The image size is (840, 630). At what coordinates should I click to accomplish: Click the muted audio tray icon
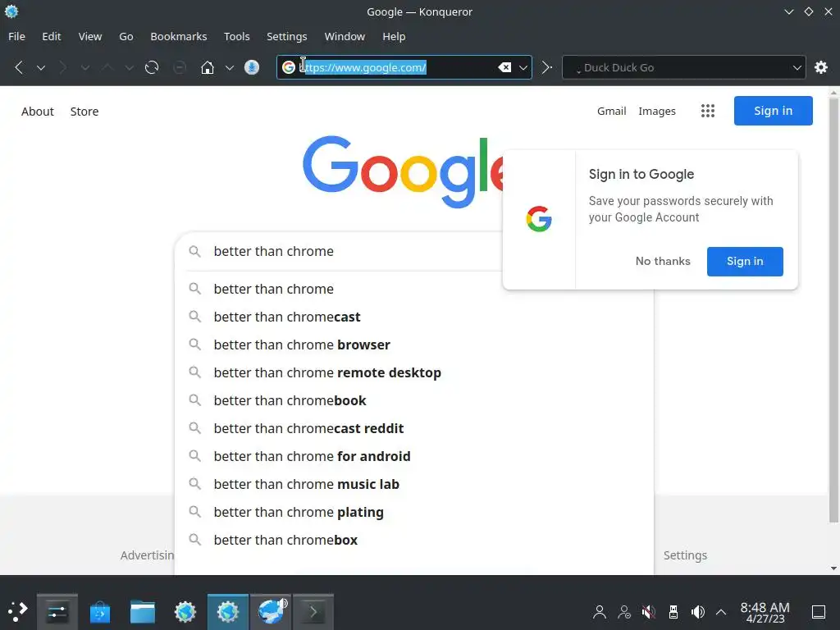[649, 612]
